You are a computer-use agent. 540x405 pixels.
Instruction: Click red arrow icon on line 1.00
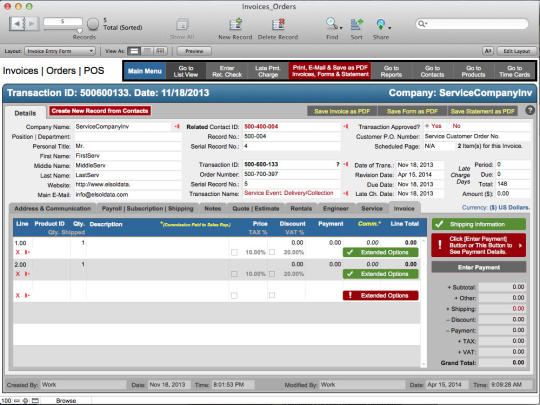coord(27,252)
